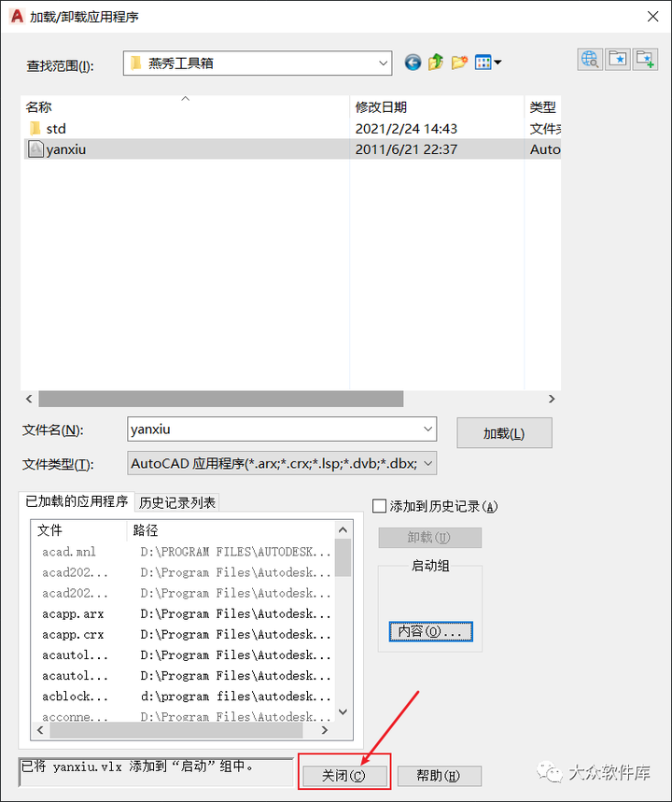The width and height of the screenshot is (672, 802).
Task: Click loaded apps horizontal scroll left arrow
Action: (x=40, y=730)
